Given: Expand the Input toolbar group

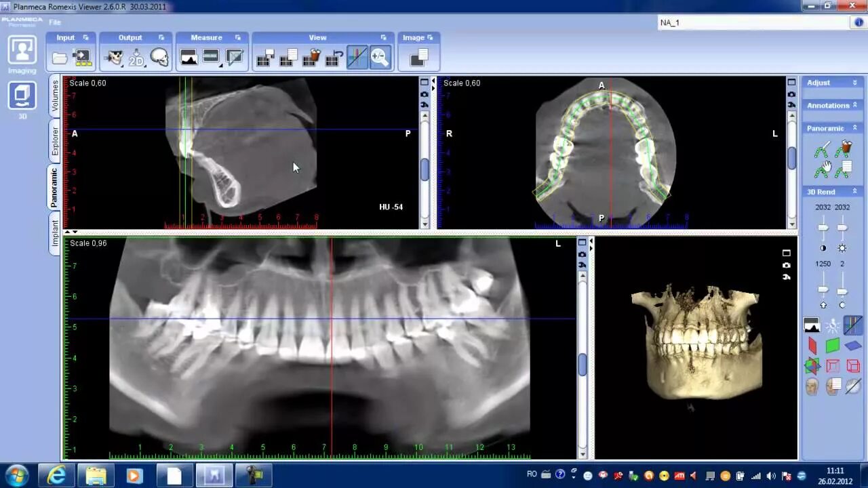Looking at the screenshot, I should click(85, 38).
